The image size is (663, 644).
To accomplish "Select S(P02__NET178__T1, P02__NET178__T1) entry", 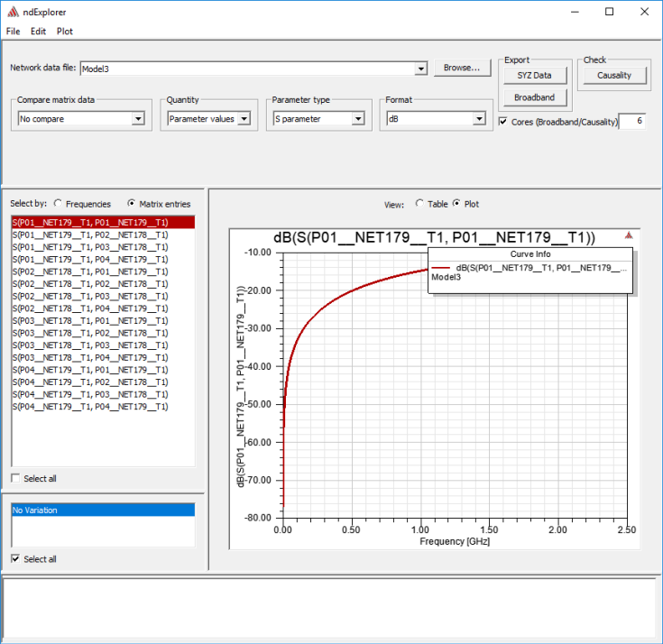I will pos(103,284).
